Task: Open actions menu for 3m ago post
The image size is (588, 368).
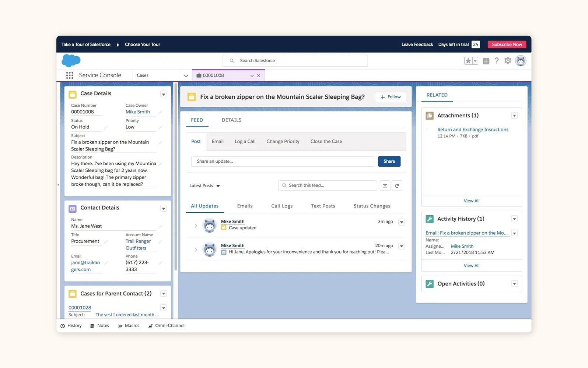Action: pos(402,222)
